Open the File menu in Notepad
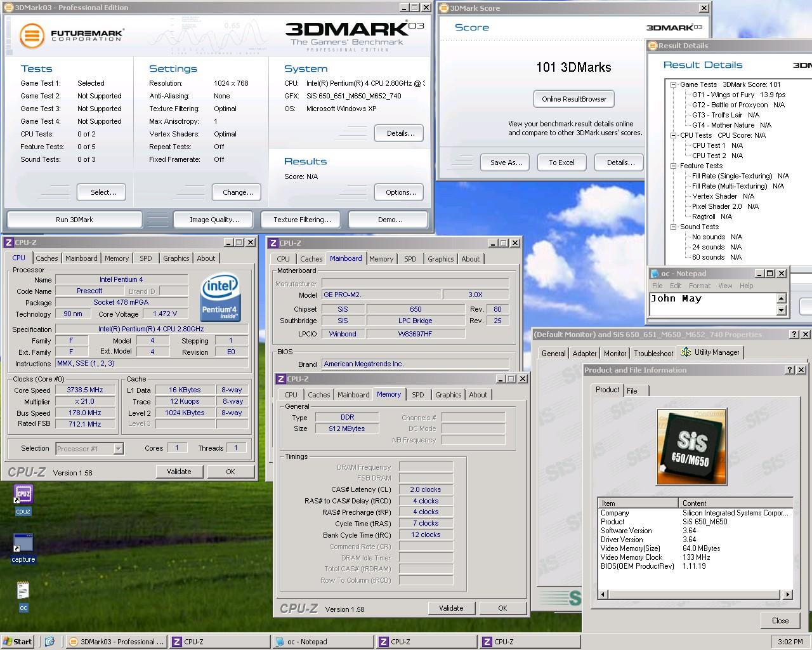The image size is (812, 650). pyautogui.click(x=657, y=286)
